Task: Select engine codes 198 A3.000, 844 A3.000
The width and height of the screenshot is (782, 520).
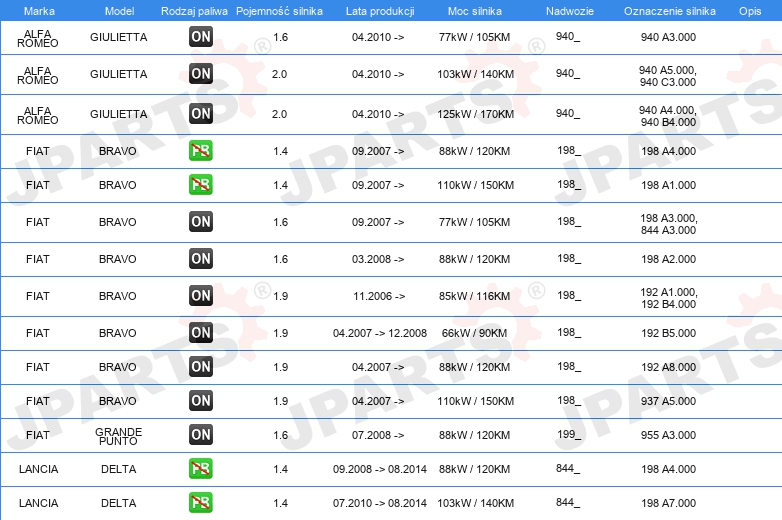Action: point(669,224)
